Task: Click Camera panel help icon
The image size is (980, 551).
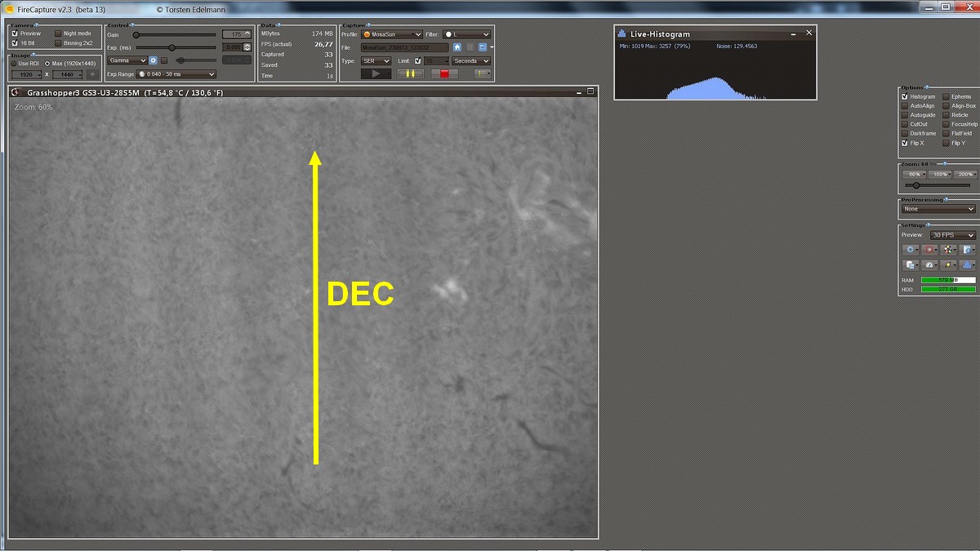Action: (x=35, y=25)
